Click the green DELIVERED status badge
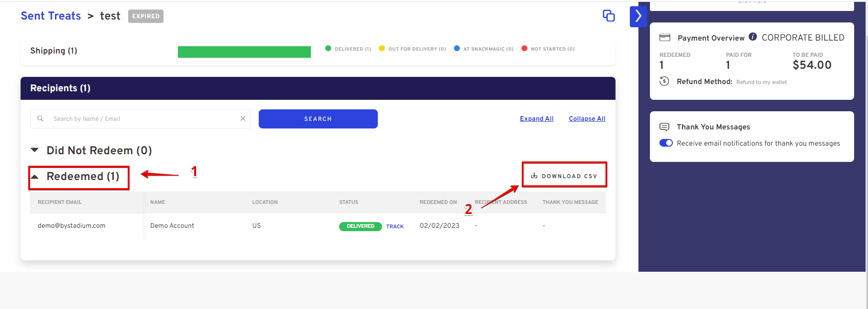Viewport: 868px width, 309px height. click(x=360, y=226)
